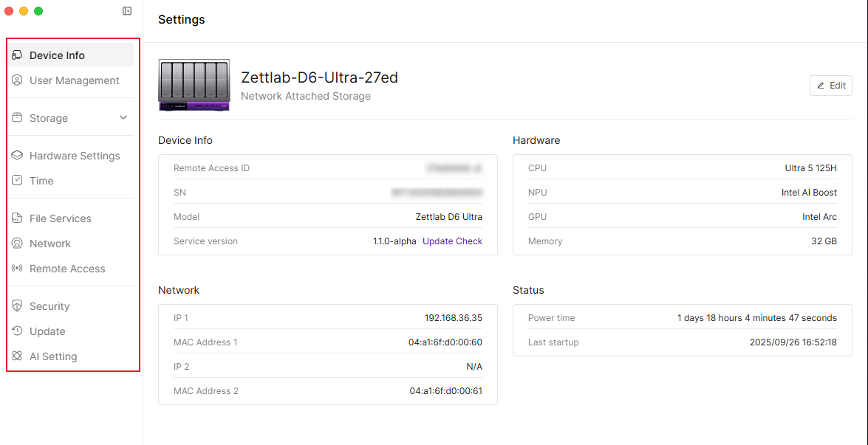
Task: Click the Security shield icon
Action: tap(17, 306)
